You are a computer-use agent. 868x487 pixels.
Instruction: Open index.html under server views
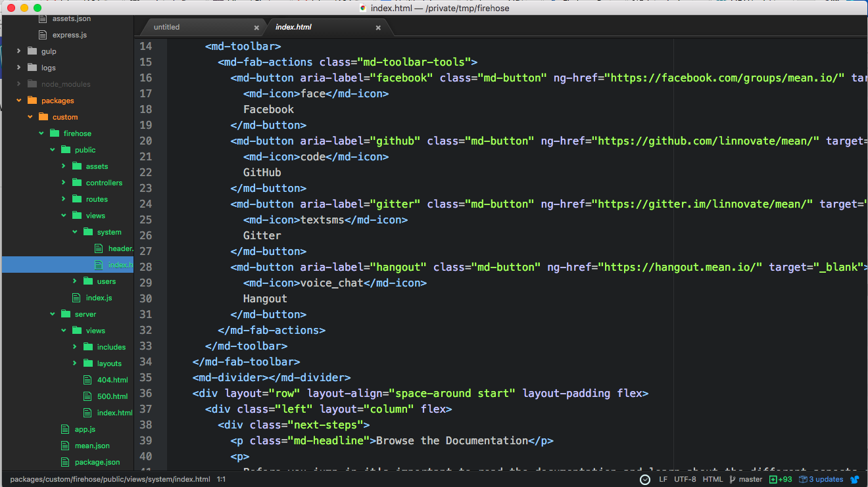114,413
